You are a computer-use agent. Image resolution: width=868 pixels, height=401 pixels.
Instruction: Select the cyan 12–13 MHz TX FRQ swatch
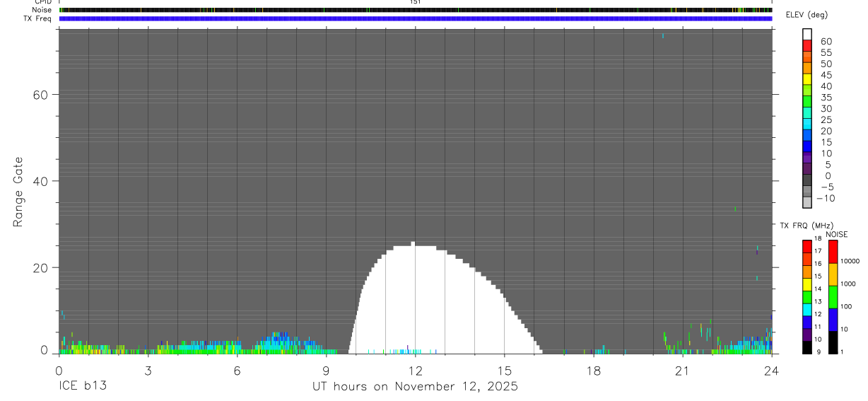pos(807,309)
